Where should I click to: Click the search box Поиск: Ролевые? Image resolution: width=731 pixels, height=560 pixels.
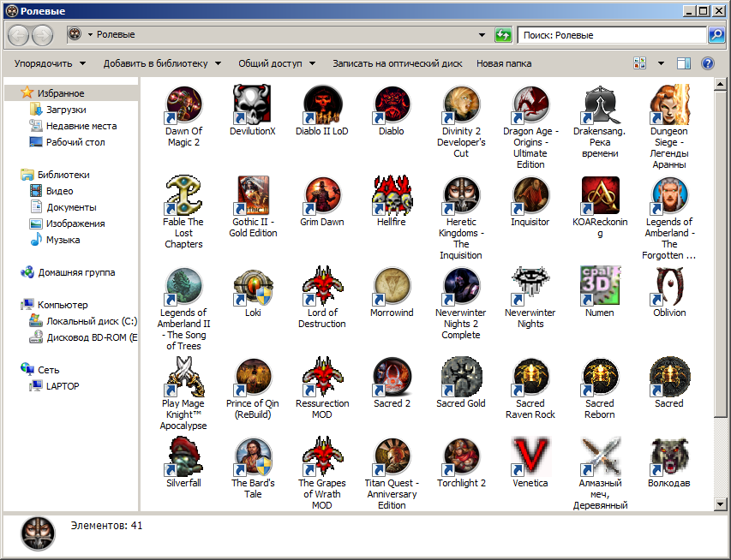[612, 35]
